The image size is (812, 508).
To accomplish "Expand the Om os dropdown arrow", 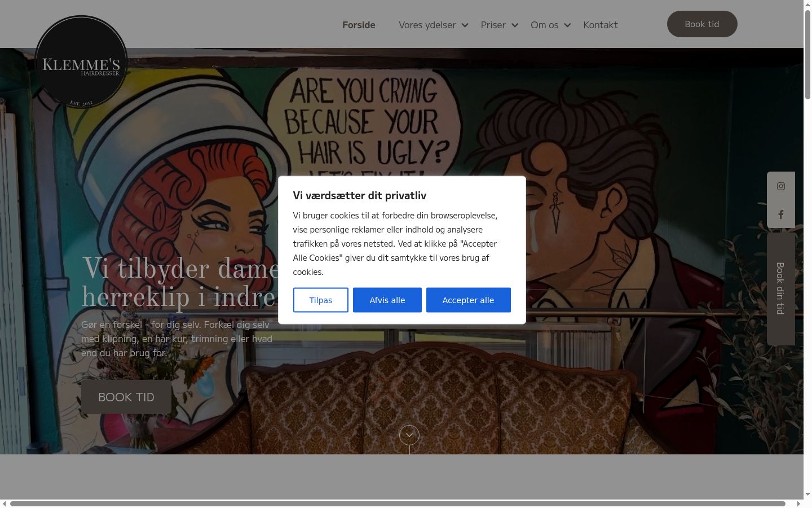I will 567,25.
